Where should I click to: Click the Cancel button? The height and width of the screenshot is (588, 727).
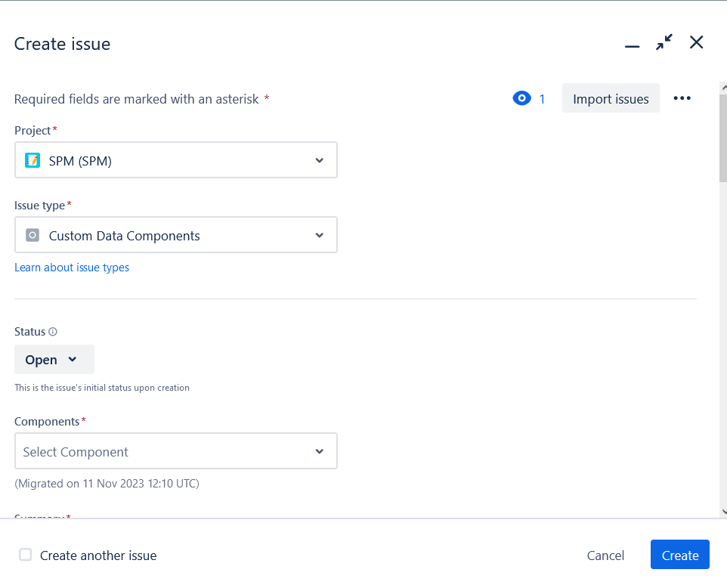pyautogui.click(x=605, y=555)
